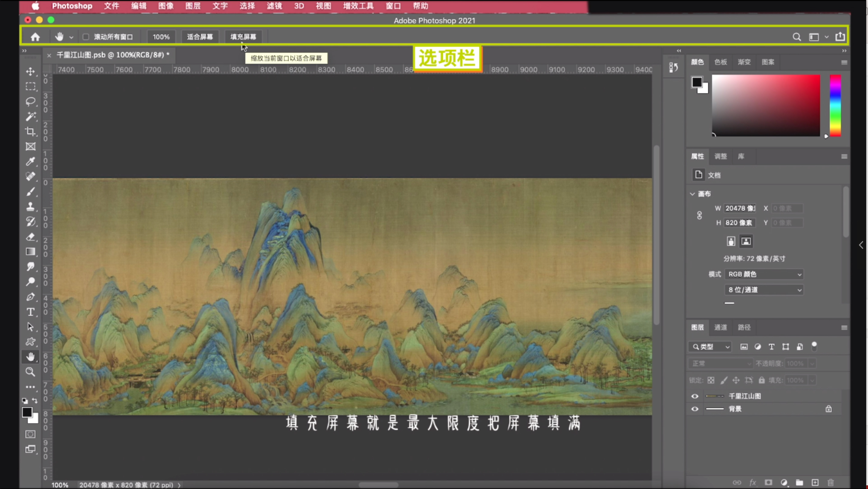This screenshot has width=868, height=489.
Task: Open the History panel icon
Action: [x=674, y=68]
